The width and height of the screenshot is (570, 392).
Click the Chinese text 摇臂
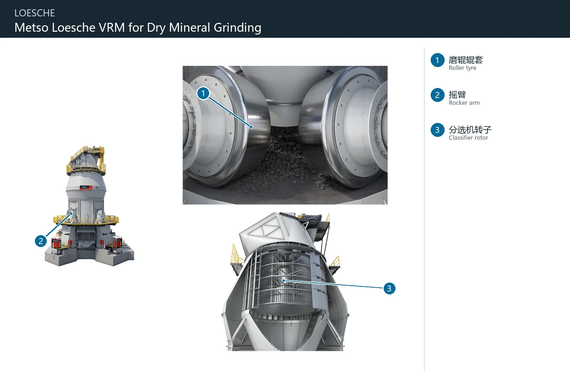457,94
